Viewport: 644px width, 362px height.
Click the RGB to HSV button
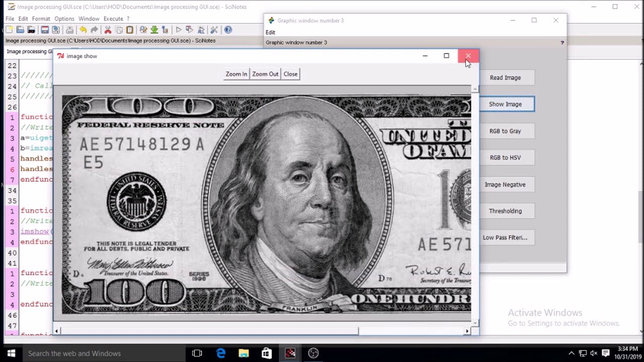tap(505, 157)
